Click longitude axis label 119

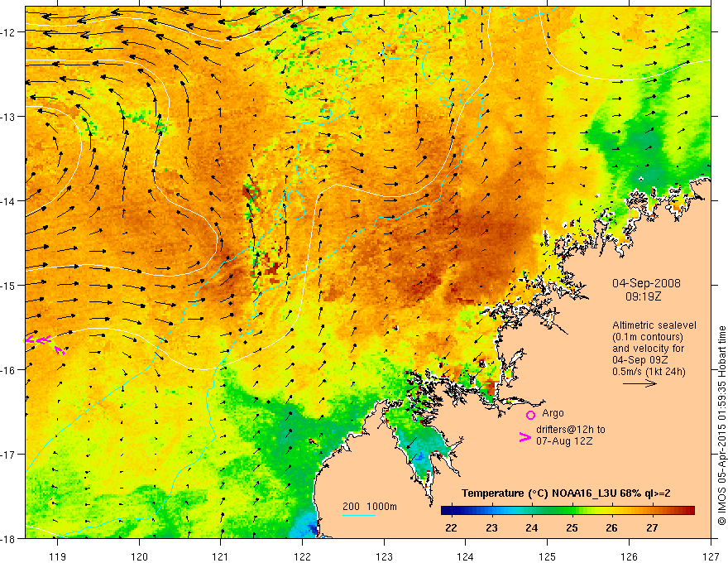click(58, 556)
